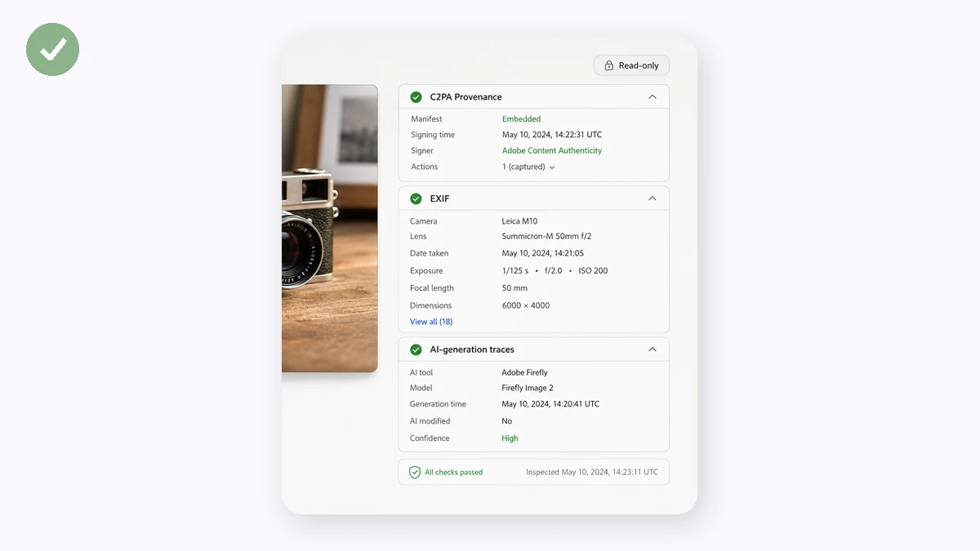Click the ISO 200 value
This screenshot has width=980, height=551.
593,270
